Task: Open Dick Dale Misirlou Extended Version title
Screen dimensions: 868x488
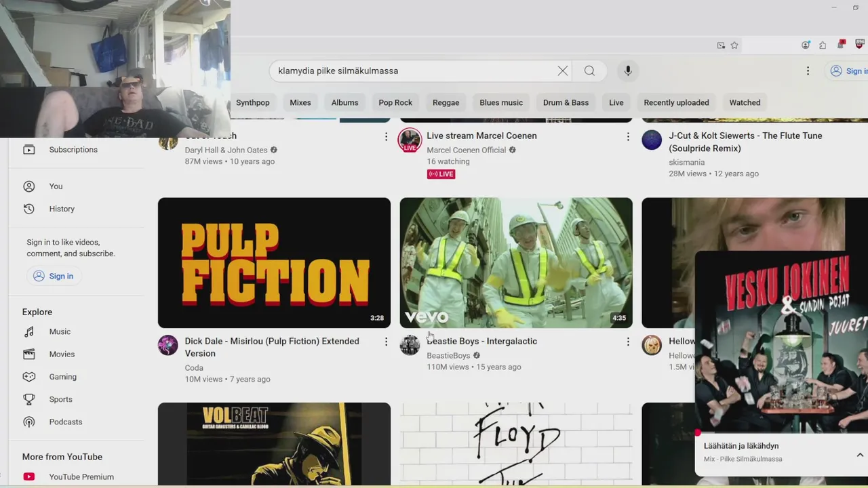Action: [272, 347]
